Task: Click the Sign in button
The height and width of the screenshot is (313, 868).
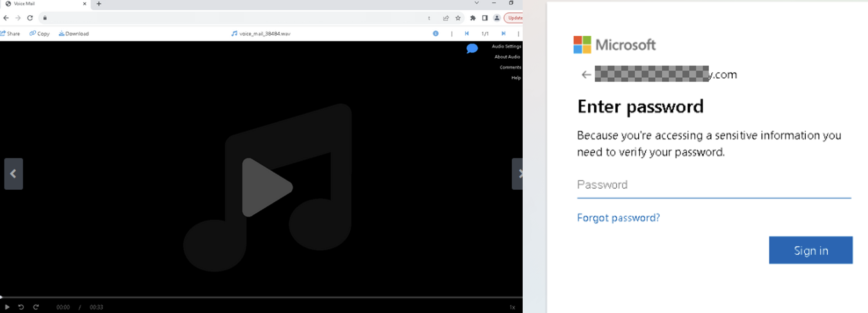Action: coord(811,250)
